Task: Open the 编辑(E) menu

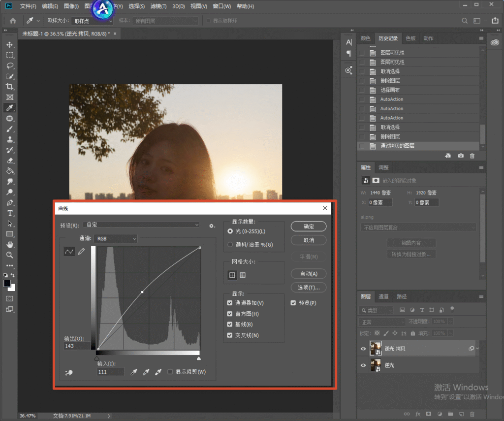Action: [50, 6]
